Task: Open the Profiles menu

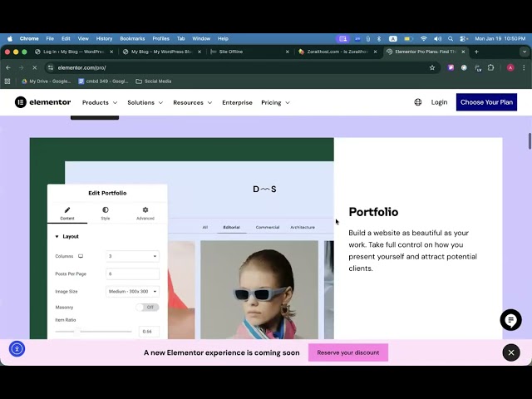Action: point(160,39)
